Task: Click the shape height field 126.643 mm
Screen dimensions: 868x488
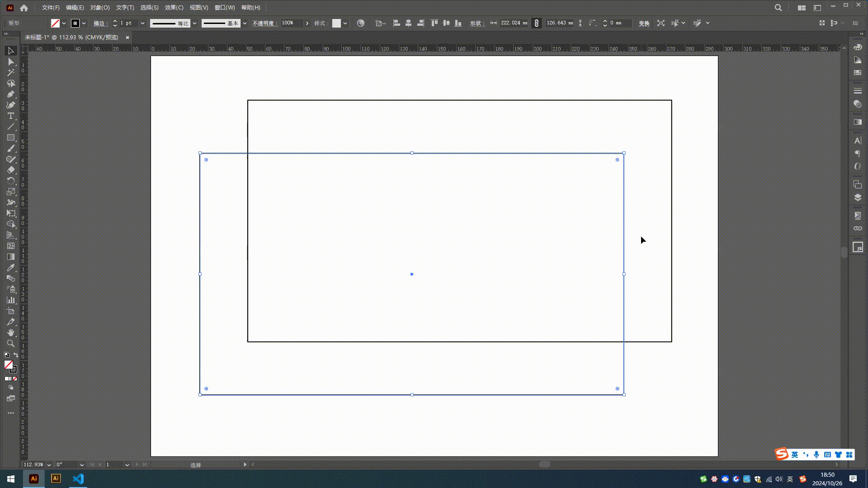Action: tap(560, 23)
